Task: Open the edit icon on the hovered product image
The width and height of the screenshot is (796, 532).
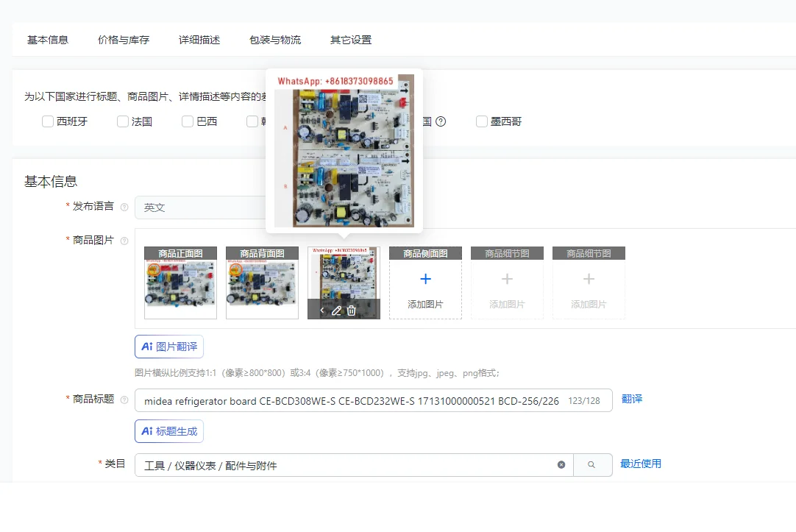Action: point(336,311)
